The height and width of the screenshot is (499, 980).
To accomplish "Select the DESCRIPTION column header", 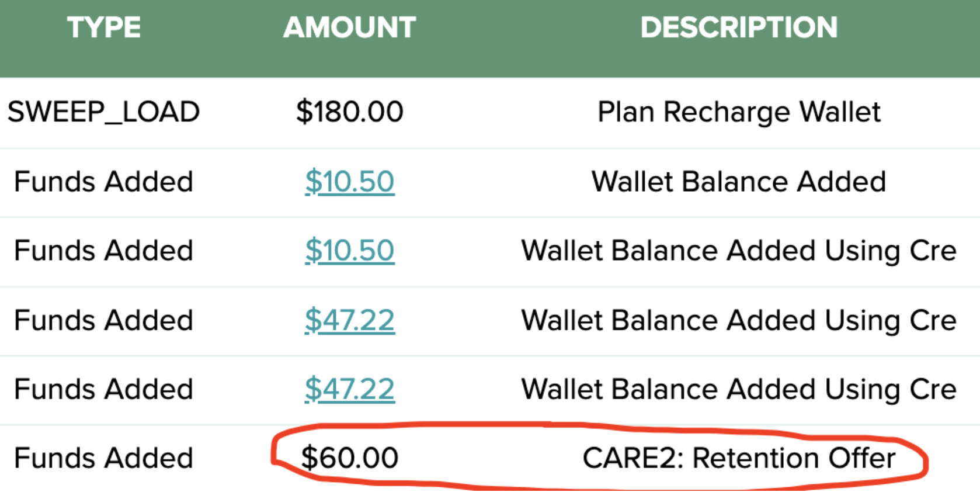I will [x=739, y=27].
